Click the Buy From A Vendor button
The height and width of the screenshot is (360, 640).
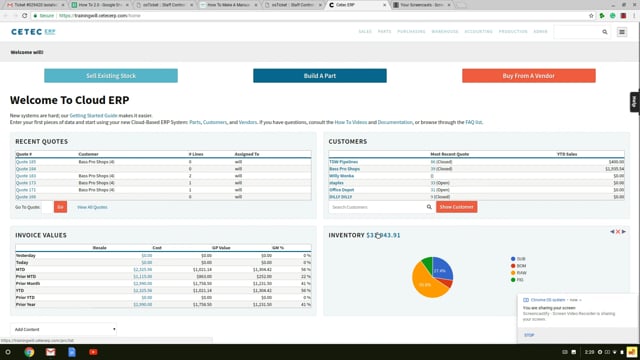coord(529,76)
